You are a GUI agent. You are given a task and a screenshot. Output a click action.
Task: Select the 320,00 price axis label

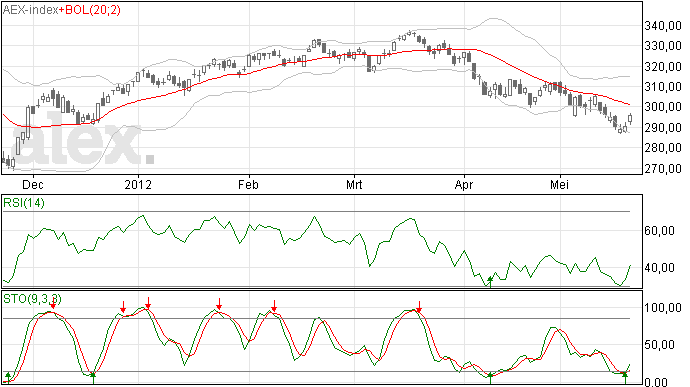pyautogui.click(x=663, y=67)
